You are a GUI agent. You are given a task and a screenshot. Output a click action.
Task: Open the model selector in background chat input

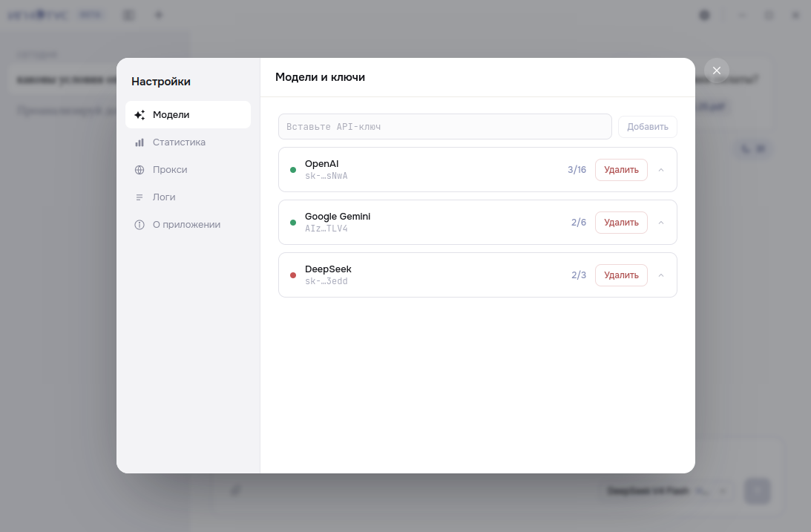(x=667, y=490)
